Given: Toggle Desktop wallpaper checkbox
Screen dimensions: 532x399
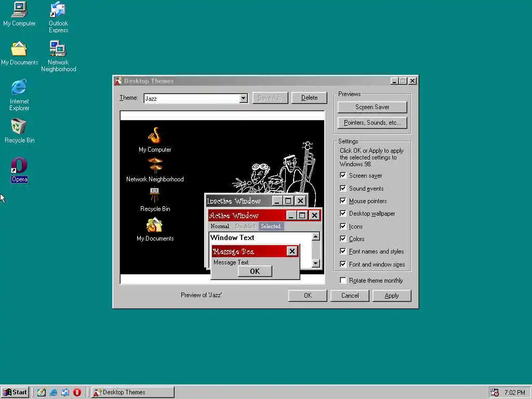Looking at the screenshot, I should coord(343,214).
